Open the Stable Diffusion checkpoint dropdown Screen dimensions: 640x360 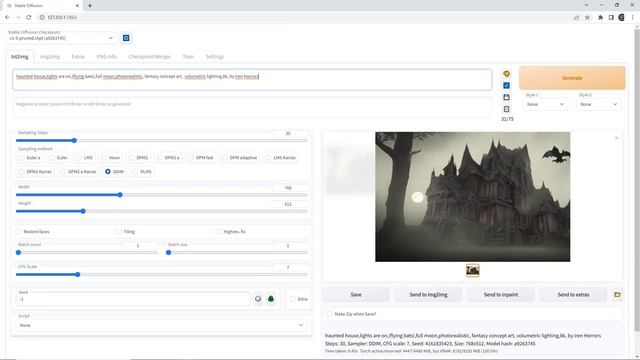click(61, 38)
